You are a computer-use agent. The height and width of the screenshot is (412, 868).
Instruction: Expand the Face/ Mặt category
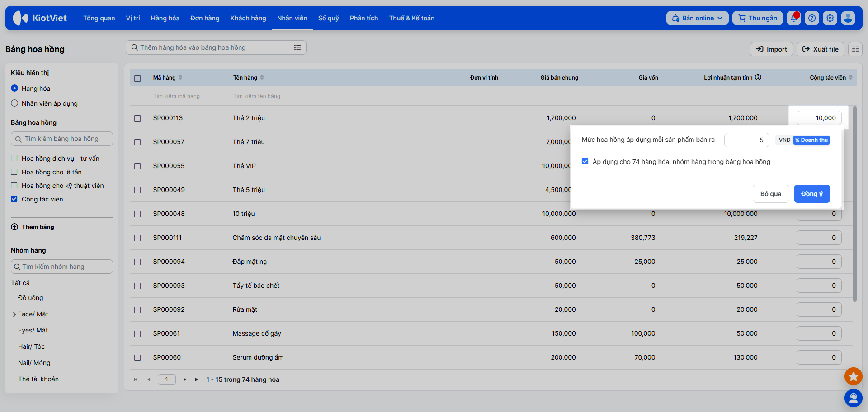[x=14, y=314]
